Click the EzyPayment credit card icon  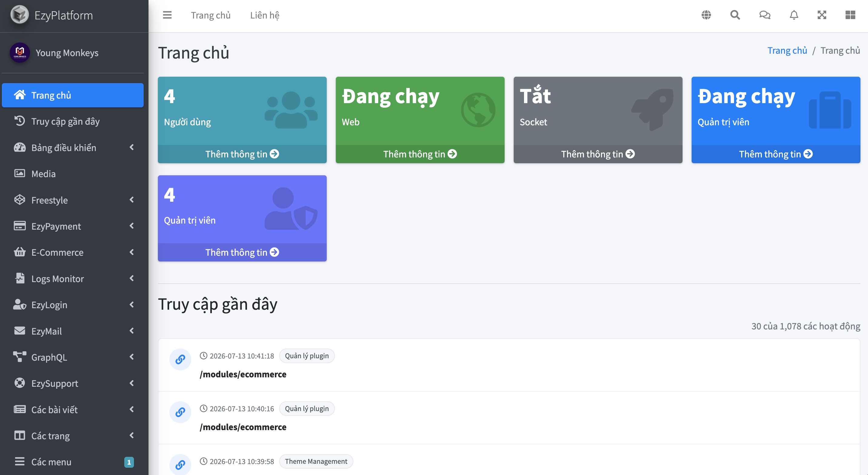pos(19,226)
